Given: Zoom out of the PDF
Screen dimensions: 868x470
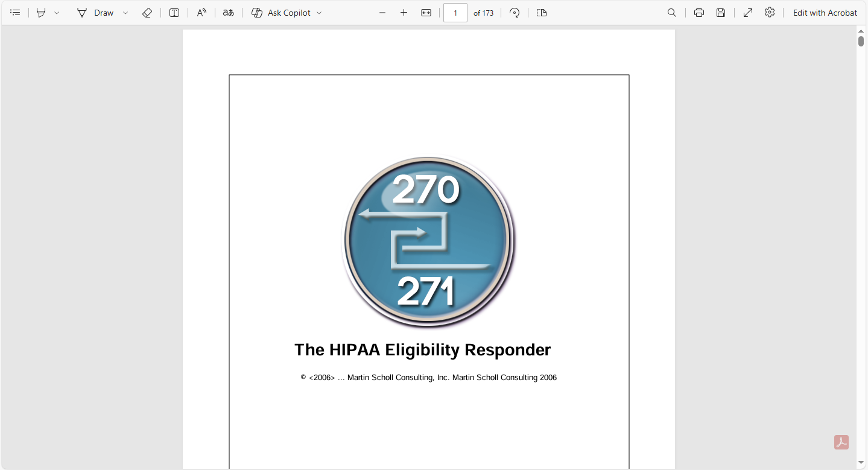Looking at the screenshot, I should [382, 13].
